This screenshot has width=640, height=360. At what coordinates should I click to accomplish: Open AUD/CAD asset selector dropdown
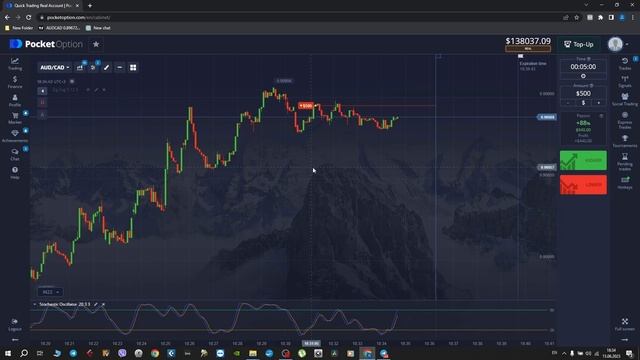(55, 67)
